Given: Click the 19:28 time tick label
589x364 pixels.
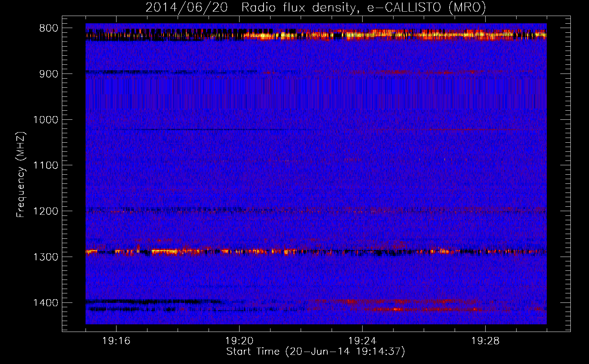Looking at the screenshot, I should tap(485, 341).
